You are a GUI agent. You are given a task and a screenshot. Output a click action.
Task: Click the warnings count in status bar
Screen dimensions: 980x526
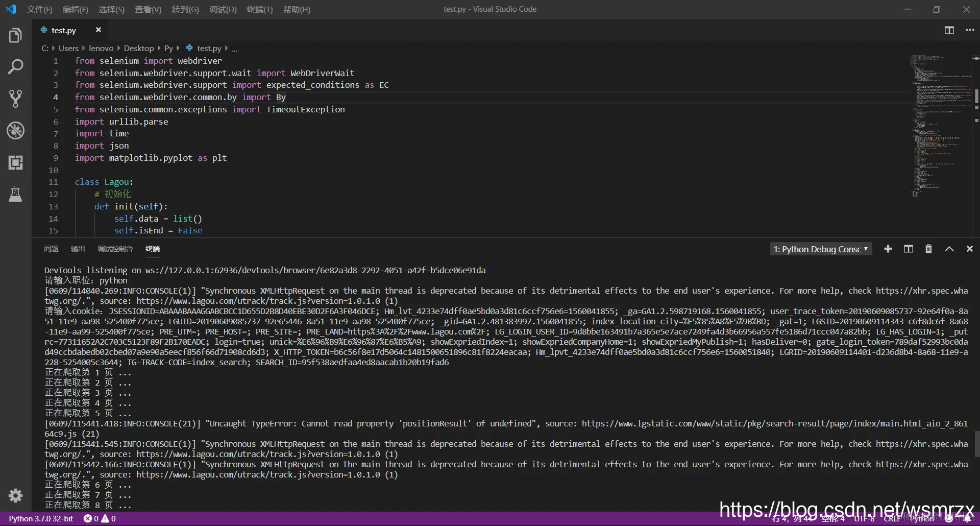tap(109, 518)
